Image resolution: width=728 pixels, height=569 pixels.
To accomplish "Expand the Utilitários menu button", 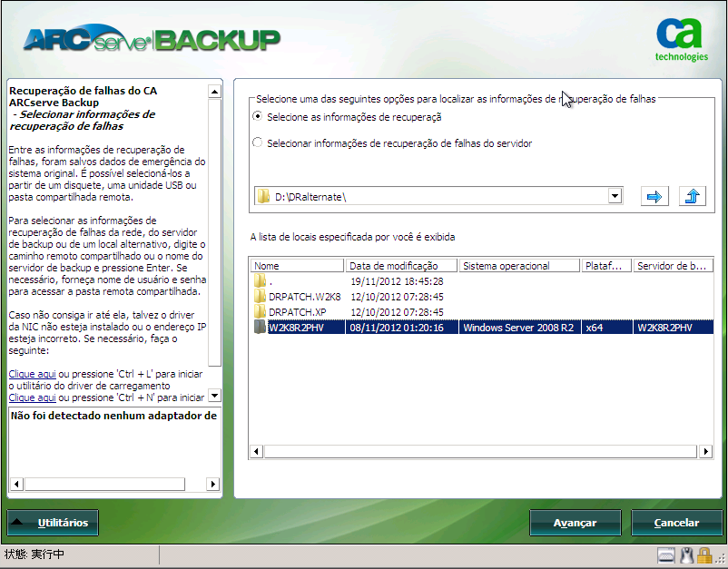I will (x=53, y=523).
